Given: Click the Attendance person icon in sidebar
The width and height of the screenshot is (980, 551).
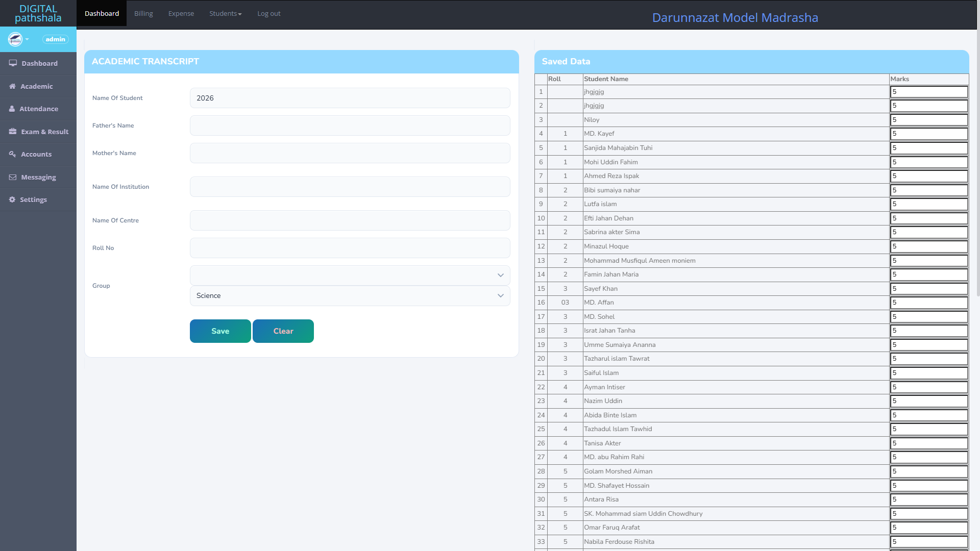Looking at the screenshot, I should point(12,109).
